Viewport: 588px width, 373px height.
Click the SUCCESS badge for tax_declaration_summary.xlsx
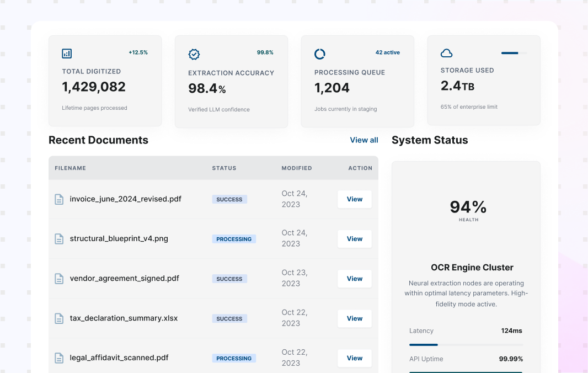[x=229, y=318]
